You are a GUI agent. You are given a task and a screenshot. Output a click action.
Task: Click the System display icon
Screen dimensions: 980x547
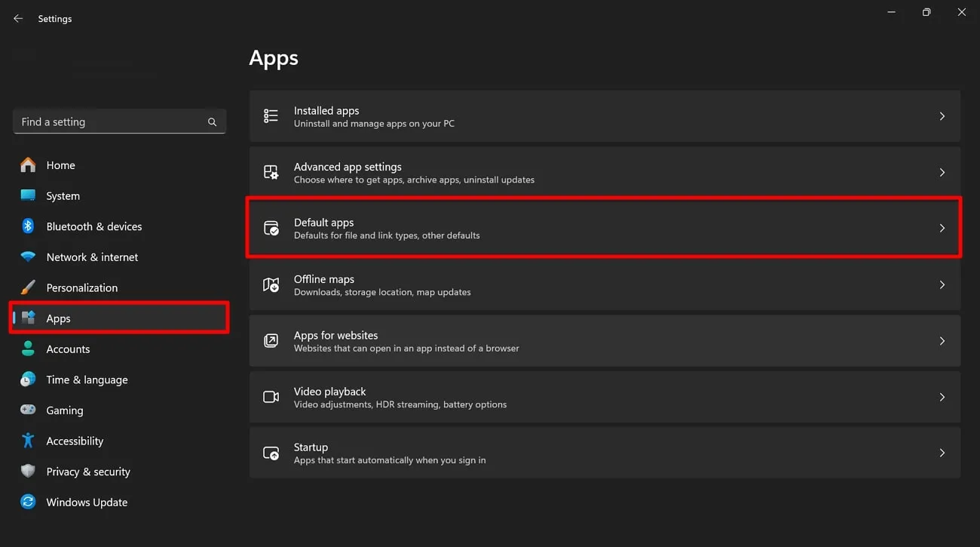[28, 195]
